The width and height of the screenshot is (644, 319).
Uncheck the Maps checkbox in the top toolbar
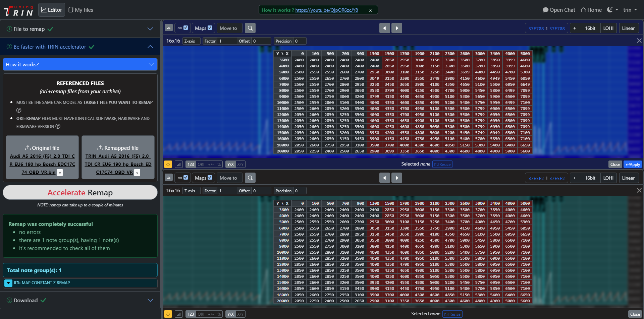[x=210, y=28]
